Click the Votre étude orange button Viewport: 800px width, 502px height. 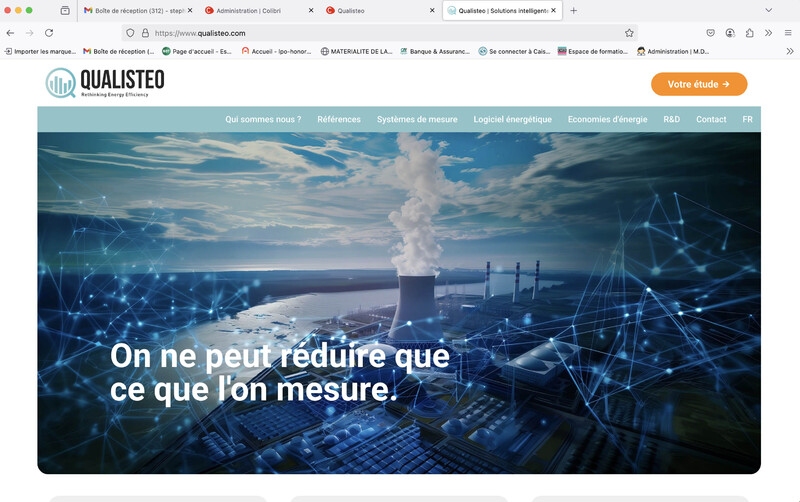click(x=698, y=84)
